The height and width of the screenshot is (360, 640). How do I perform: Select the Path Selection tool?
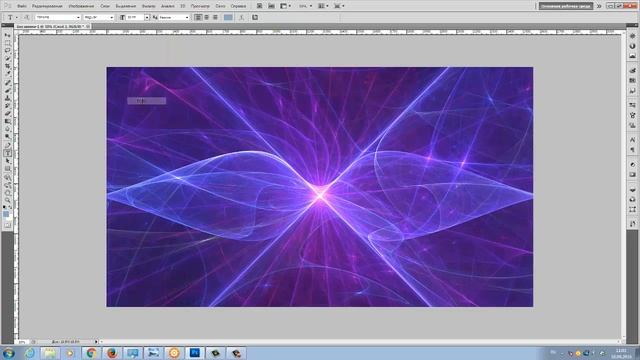(x=7, y=161)
